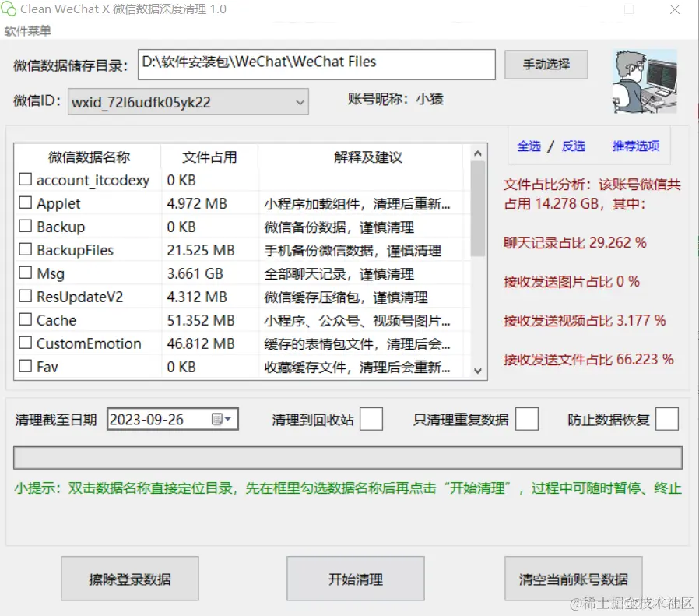Select the 3.661 GB size cell

click(195, 273)
